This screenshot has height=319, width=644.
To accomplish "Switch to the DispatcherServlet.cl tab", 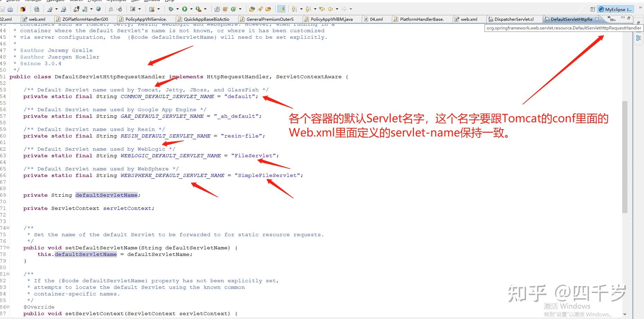I will tap(514, 19).
